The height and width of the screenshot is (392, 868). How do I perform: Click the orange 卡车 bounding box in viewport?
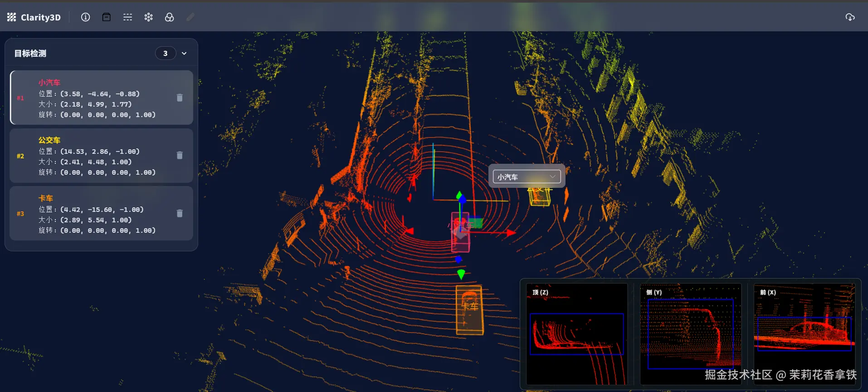(x=469, y=310)
